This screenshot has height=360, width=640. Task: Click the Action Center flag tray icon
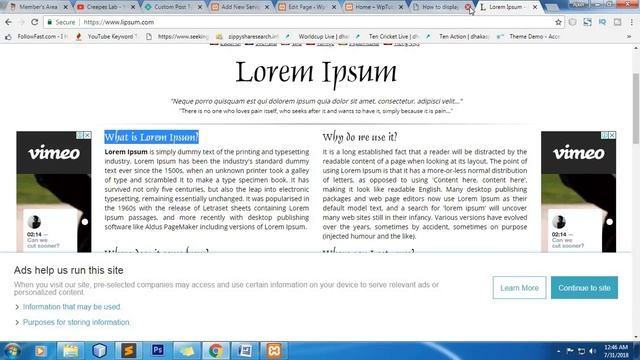point(570,351)
